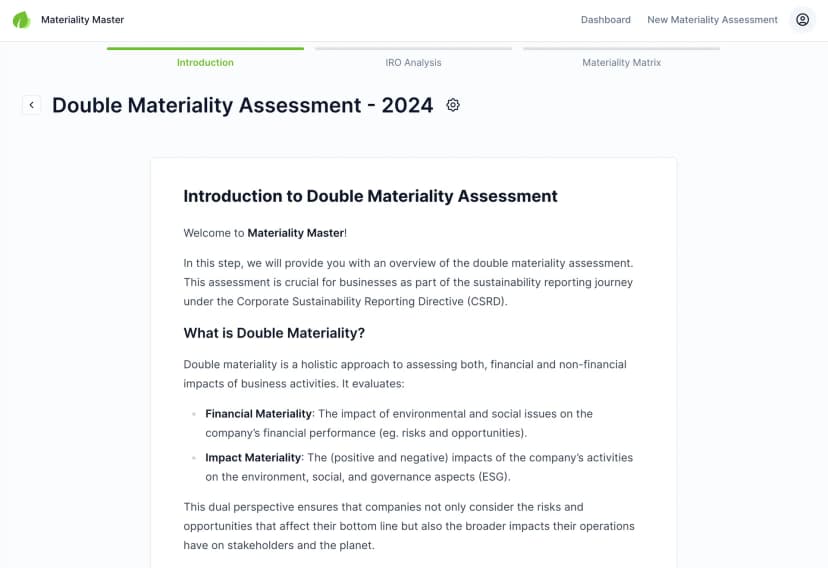The width and height of the screenshot is (828, 568).
Task: Click the Introduction to Double Materiality Assessment heading
Action: pyautogui.click(x=370, y=196)
